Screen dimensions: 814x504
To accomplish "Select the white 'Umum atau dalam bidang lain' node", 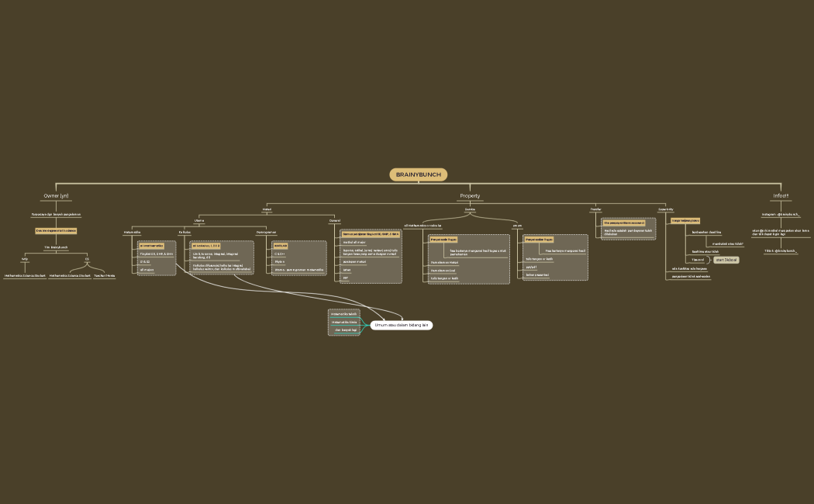I will pos(401,325).
